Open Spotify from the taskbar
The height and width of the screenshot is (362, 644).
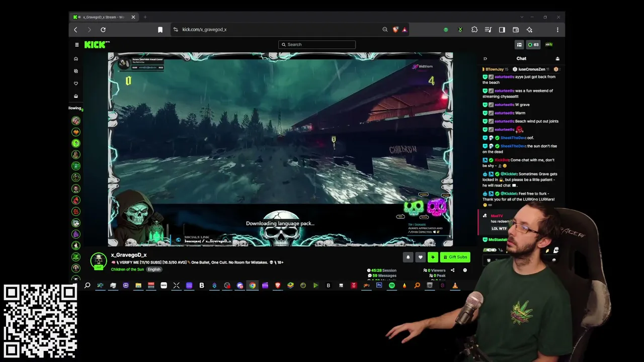391,286
